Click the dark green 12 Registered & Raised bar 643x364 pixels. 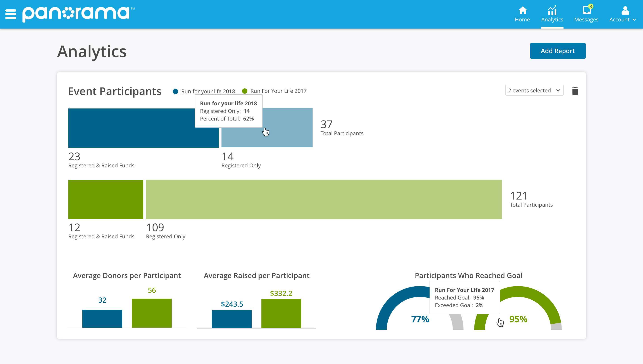(106, 199)
